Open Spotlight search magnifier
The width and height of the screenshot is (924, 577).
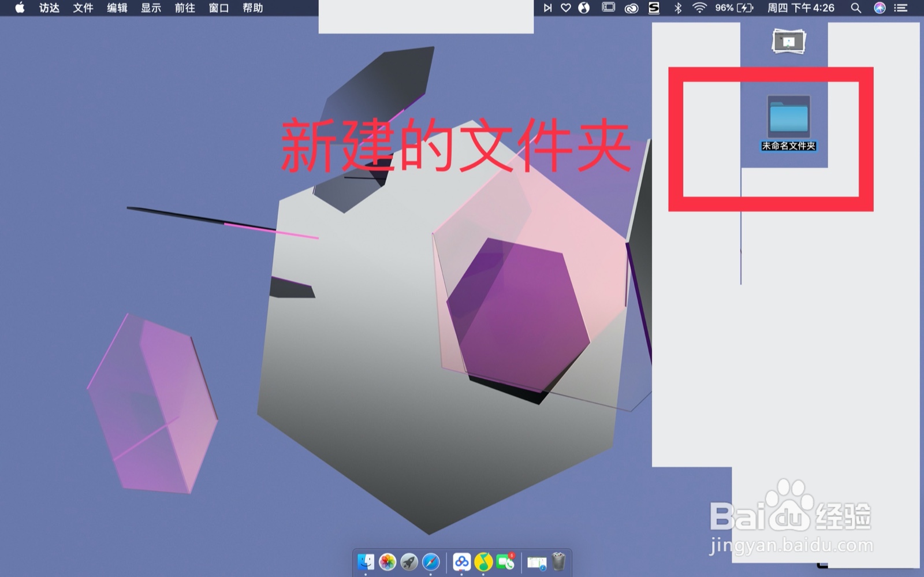click(x=856, y=8)
